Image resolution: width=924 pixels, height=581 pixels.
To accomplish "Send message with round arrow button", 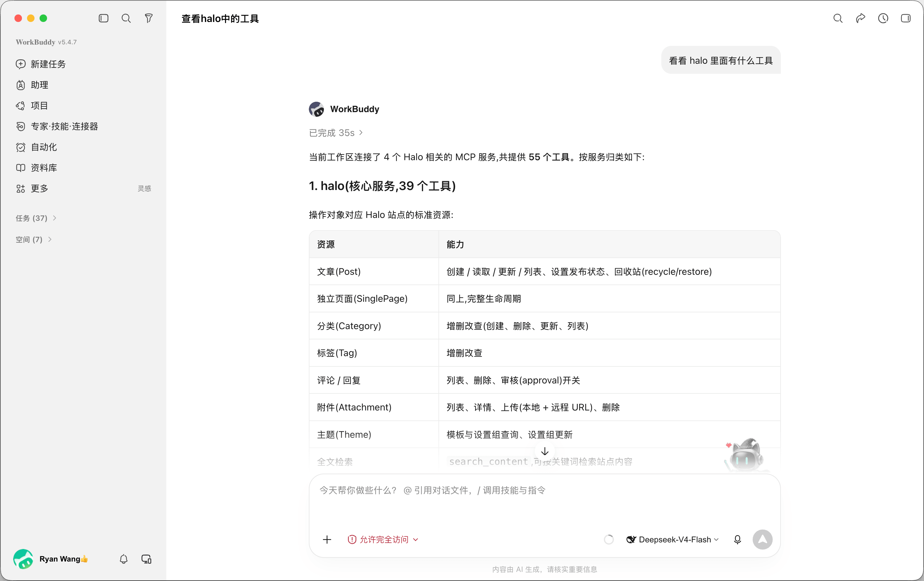I will (x=762, y=540).
